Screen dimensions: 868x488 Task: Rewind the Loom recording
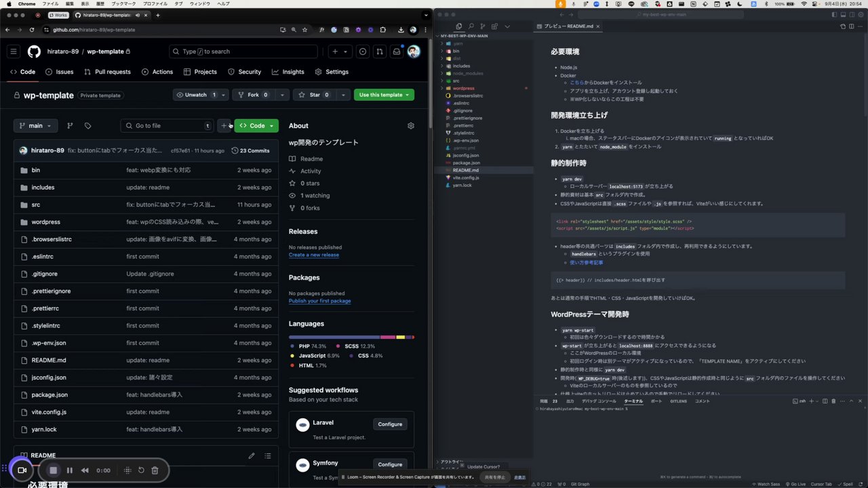[x=85, y=470]
